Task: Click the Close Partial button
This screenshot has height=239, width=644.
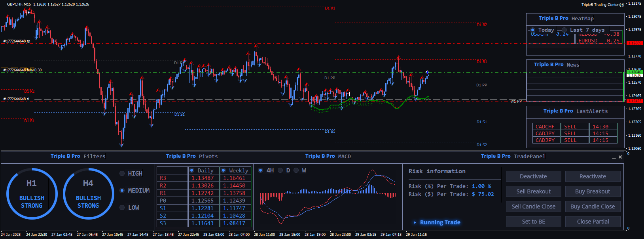Action: click(593, 222)
